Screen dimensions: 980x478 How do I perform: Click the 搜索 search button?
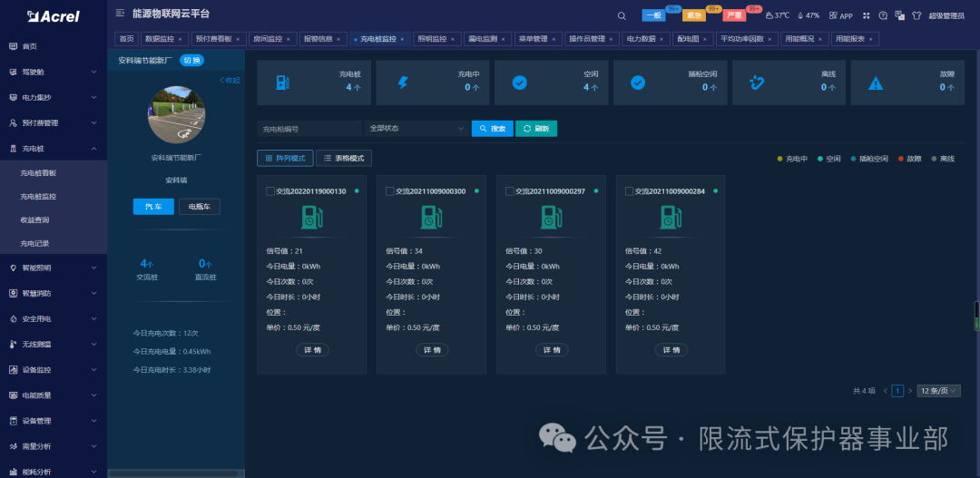pyautogui.click(x=493, y=129)
